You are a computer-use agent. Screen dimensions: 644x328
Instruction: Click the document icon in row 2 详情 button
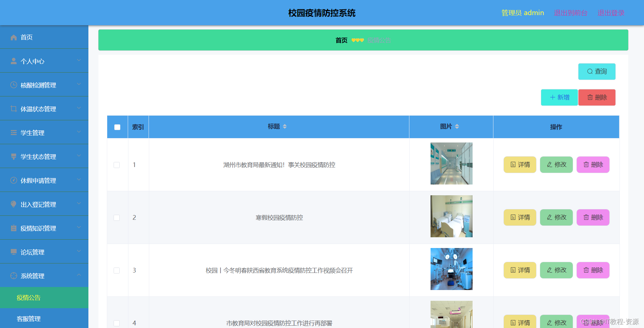[513, 217]
